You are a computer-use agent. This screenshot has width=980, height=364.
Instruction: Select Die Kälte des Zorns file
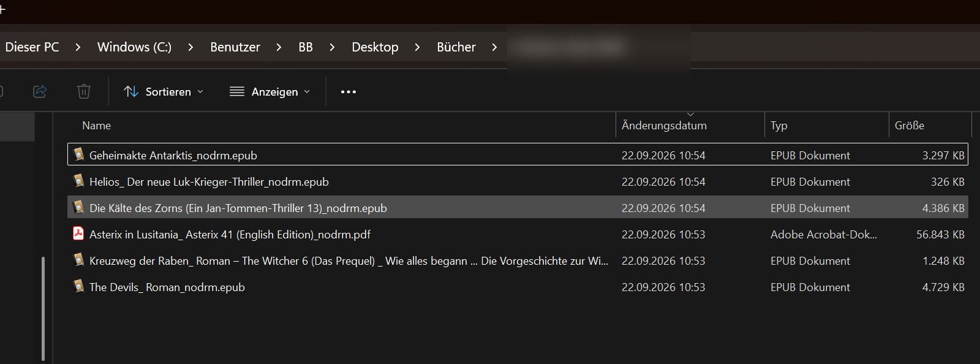tap(518, 208)
